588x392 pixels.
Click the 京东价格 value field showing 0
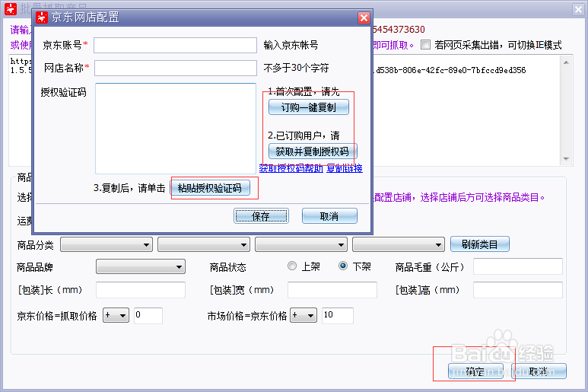tap(148, 315)
